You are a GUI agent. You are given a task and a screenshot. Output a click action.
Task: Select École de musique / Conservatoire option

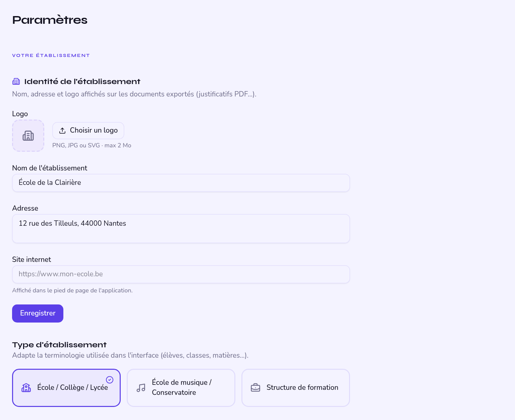181,388
